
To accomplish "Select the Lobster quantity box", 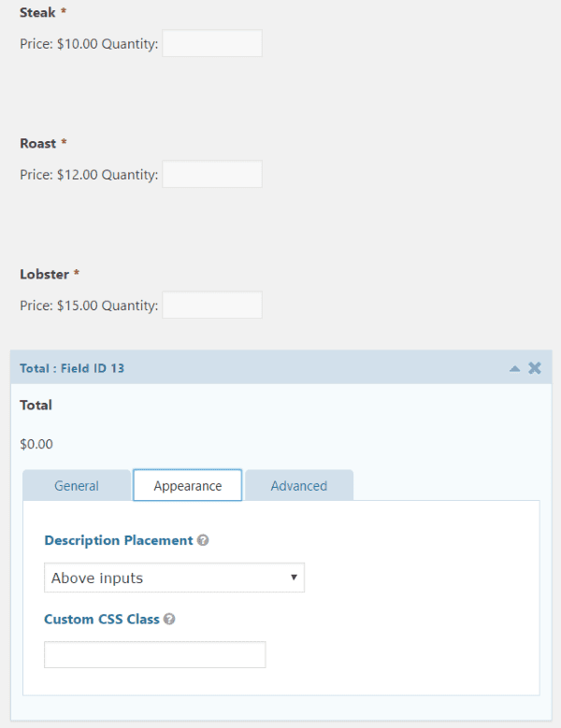I will (212, 305).
